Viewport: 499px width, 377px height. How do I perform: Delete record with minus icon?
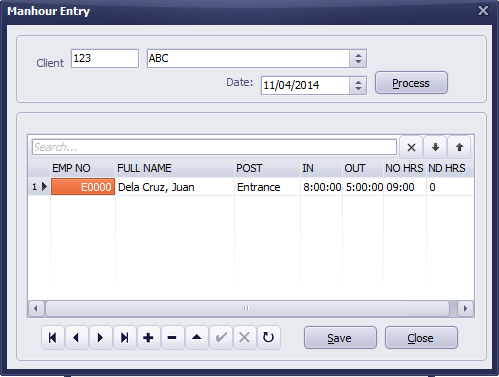click(173, 338)
